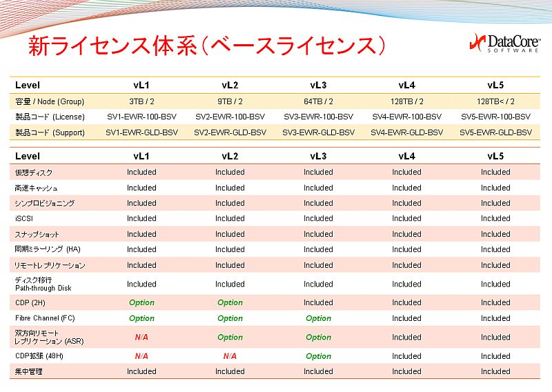Image resolution: width=552 pixels, height=392 pixels.
Task: Click the 高速キャッシュ feature label
Action: click(36, 188)
